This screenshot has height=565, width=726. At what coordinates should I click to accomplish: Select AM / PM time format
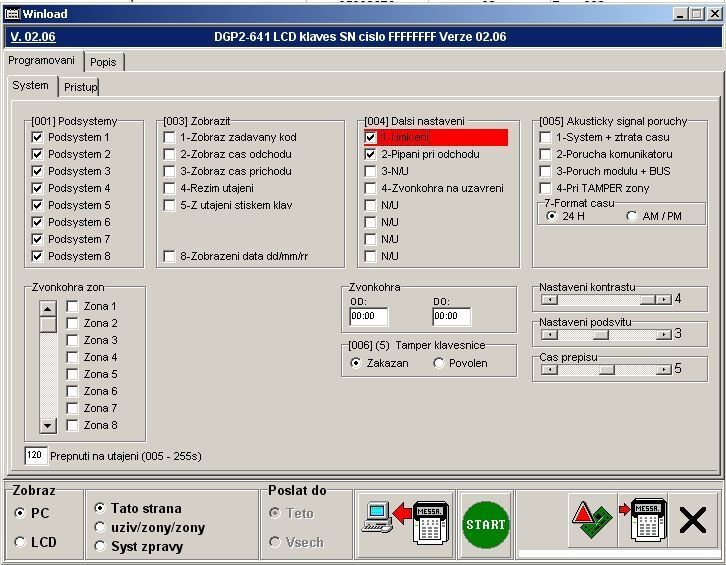click(x=632, y=216)
